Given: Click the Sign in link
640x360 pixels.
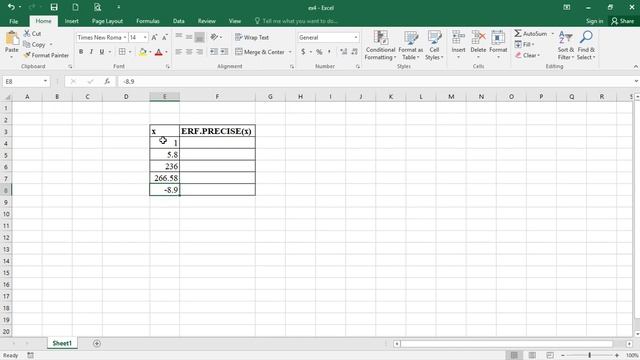Looking at the screenshot, I should pyautogui.click(x=594, y=21).
